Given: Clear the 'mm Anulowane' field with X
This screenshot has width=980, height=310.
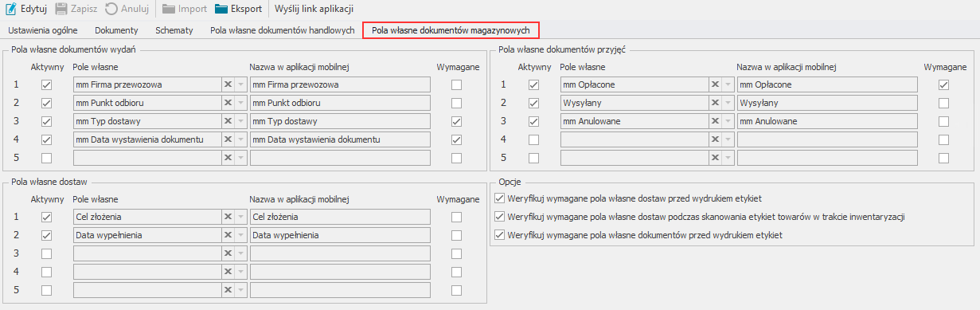Looking at the screenshot, I should coord(715,121).
